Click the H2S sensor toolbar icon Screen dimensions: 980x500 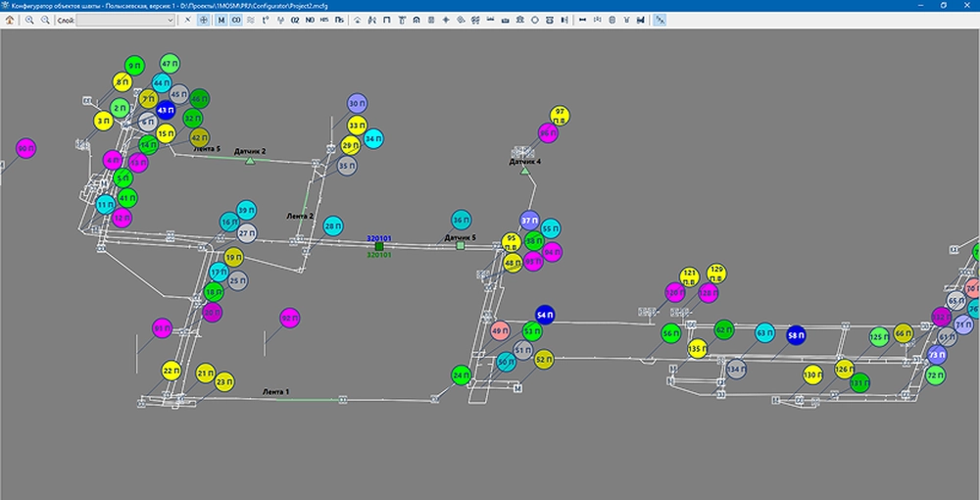324,20
